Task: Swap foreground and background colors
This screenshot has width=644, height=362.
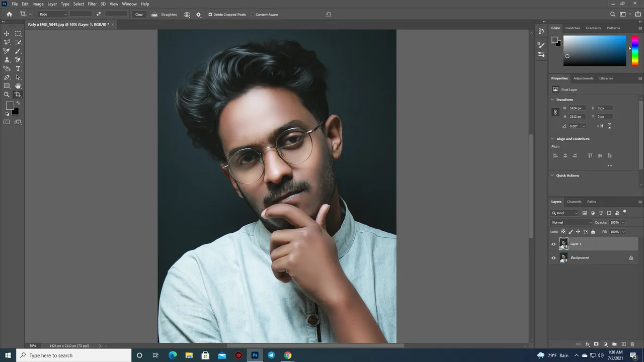Action: [x=18, y=103]
